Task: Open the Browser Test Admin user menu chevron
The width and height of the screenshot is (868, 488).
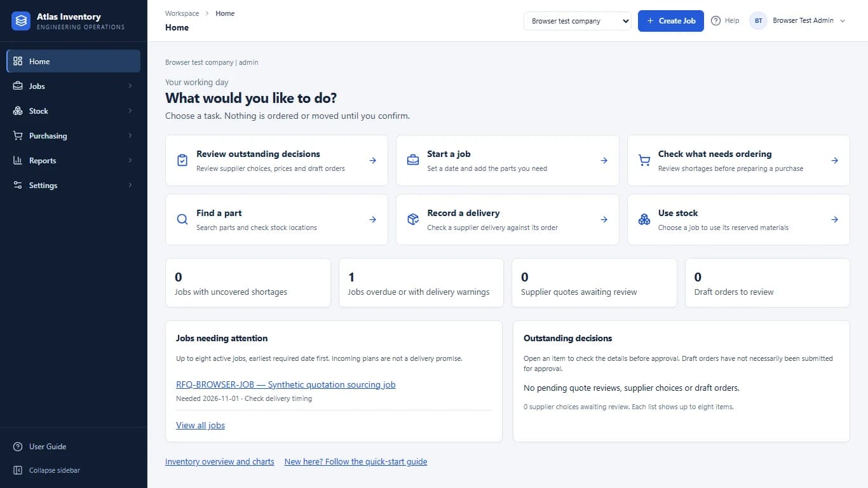Action: [x=843, y=21]
